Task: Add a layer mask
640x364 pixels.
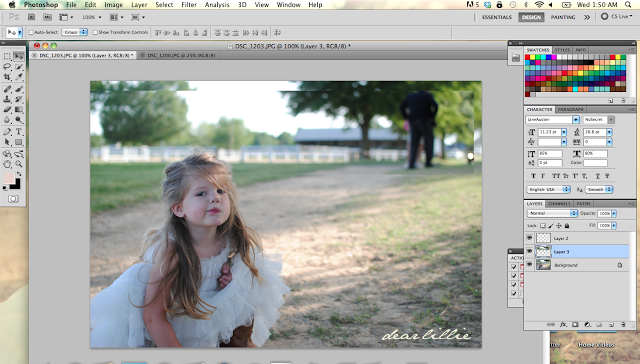Action: (x=575, y=325)
